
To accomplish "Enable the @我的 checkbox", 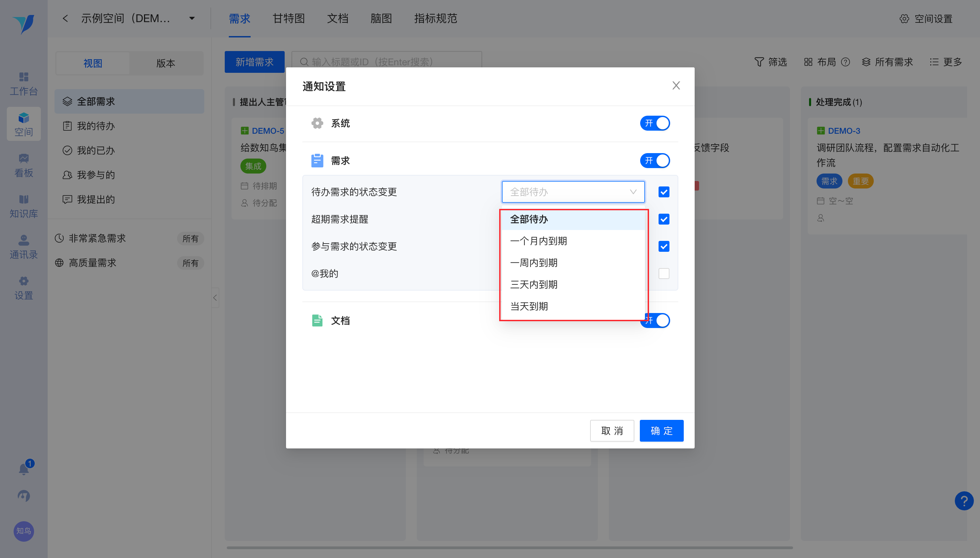I will 664,274.
